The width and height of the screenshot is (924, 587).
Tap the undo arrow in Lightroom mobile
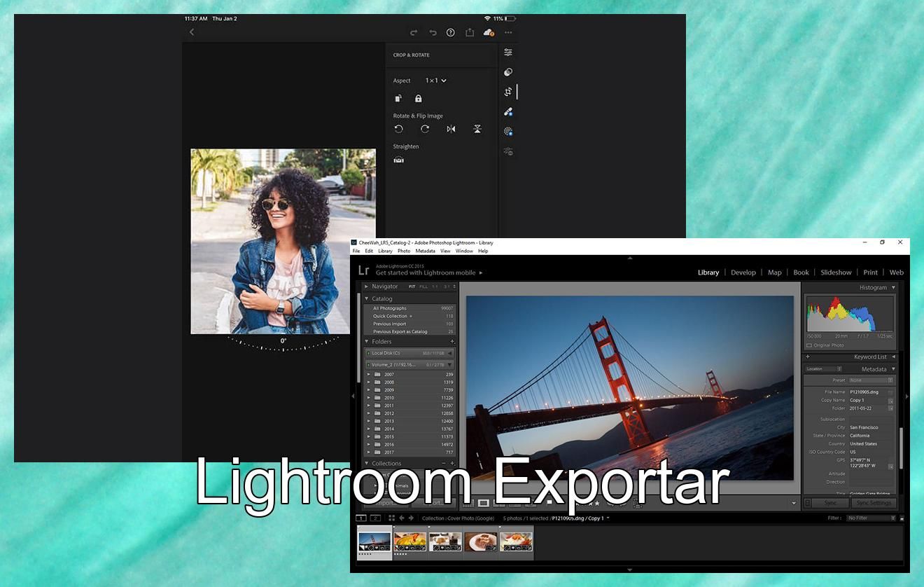(433, 32)
